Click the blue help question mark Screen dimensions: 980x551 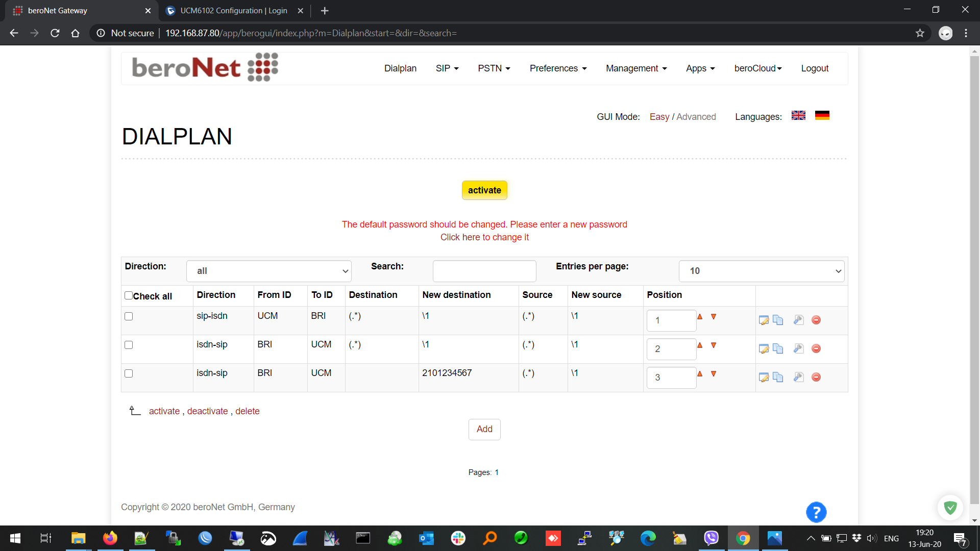pos(816,512)
